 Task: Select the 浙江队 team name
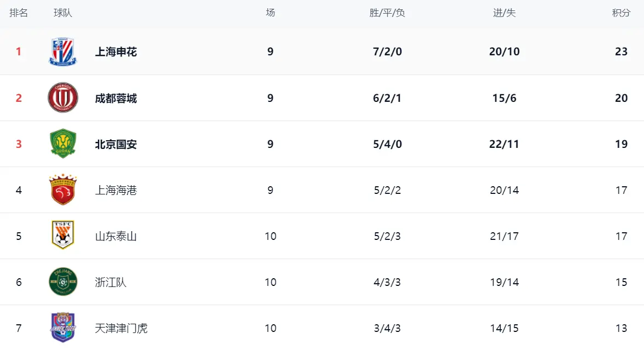click(111, 283)
